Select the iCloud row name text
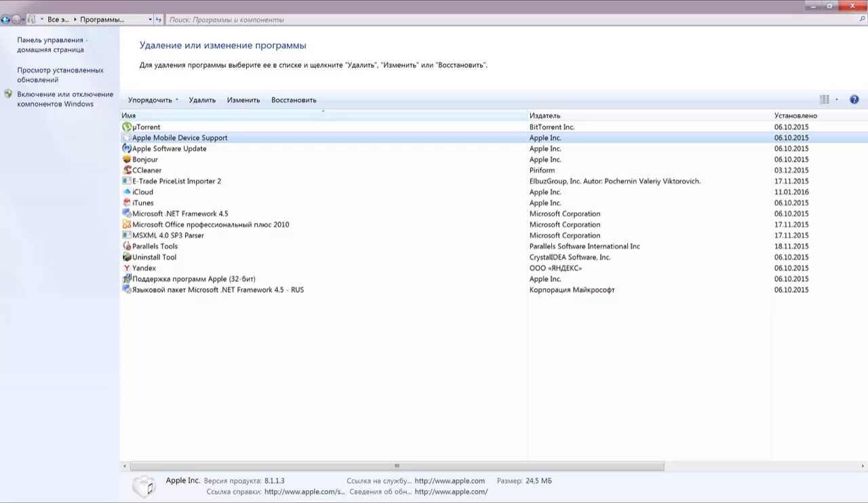Viewport: 868px width, 503px height. pyautogui.click(x=142, y=192)
